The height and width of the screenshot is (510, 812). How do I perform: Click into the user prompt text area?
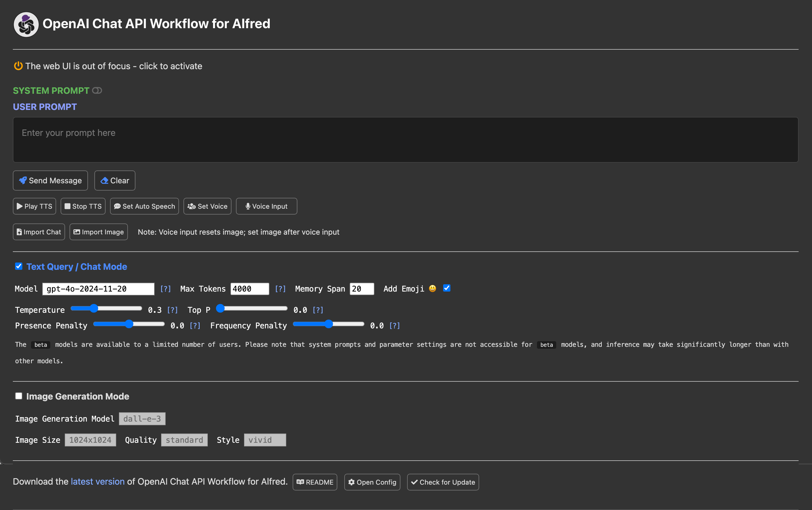click(405, 140)
